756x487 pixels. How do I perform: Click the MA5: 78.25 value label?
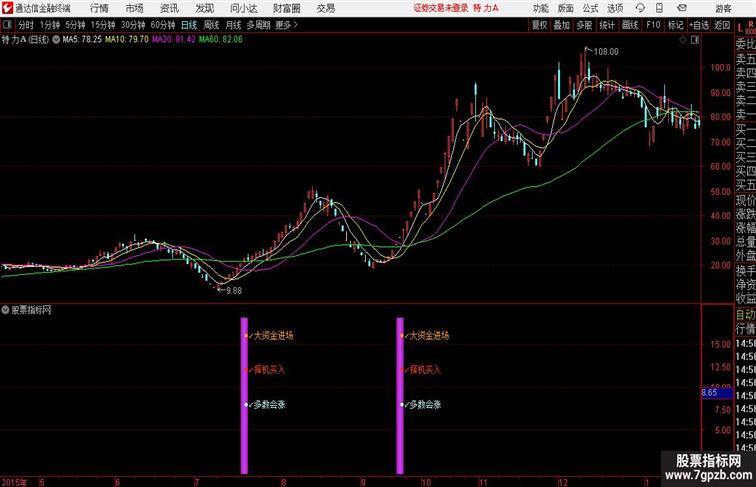[82, 40]
